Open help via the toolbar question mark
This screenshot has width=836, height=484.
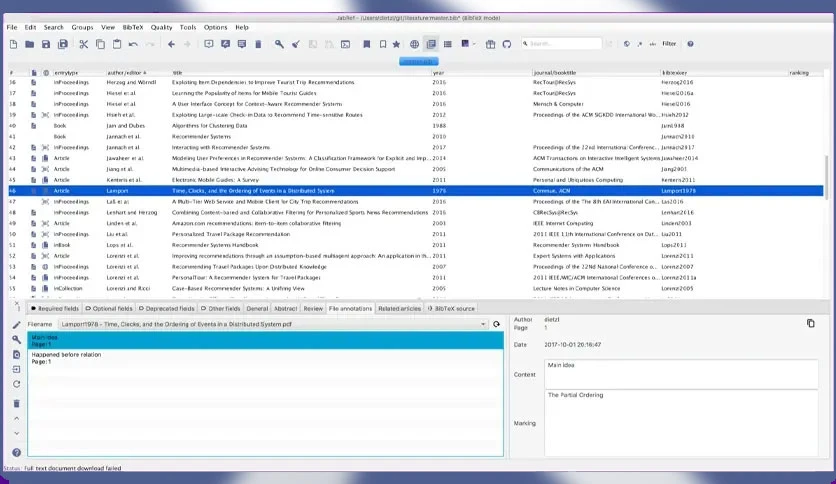[690, 44]
